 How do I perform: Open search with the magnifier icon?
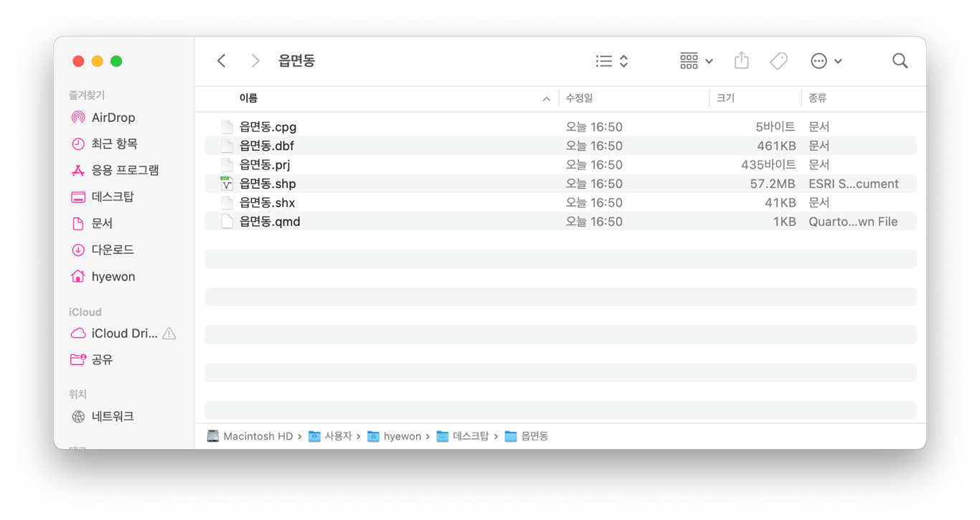(x=900, y=61)
